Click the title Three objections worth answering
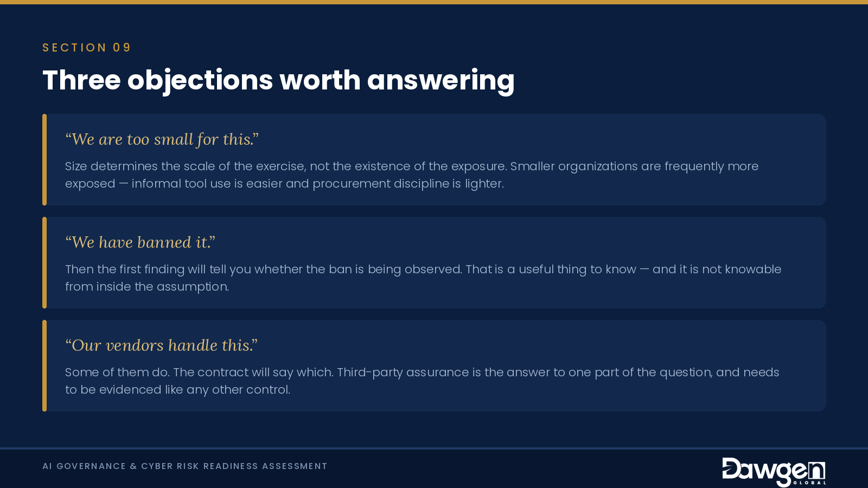This screenshot has height=488, width=868. pos(278,80)
